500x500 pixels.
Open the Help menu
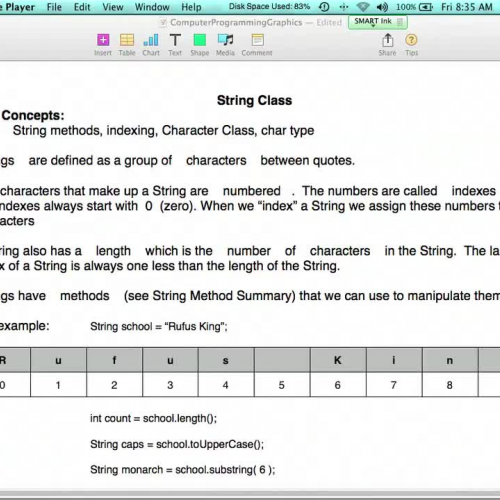pos(191,7)
